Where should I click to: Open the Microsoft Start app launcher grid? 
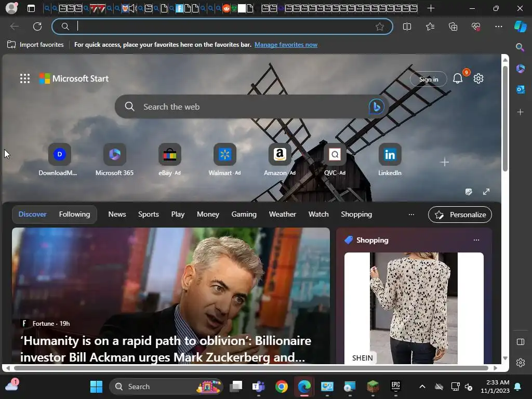(x=25, y=78)
